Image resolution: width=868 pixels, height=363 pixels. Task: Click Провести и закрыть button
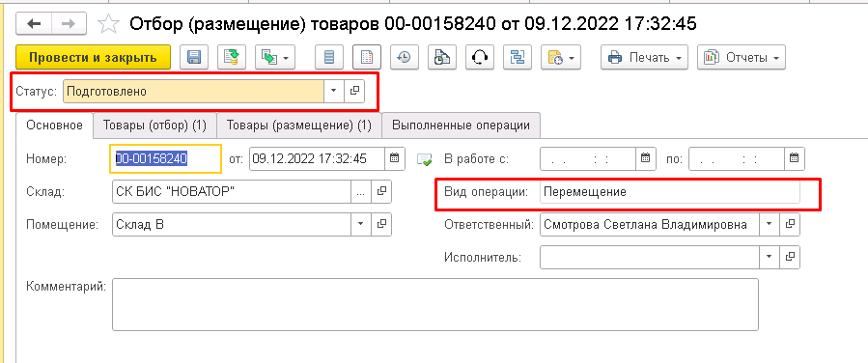point(93,58)
